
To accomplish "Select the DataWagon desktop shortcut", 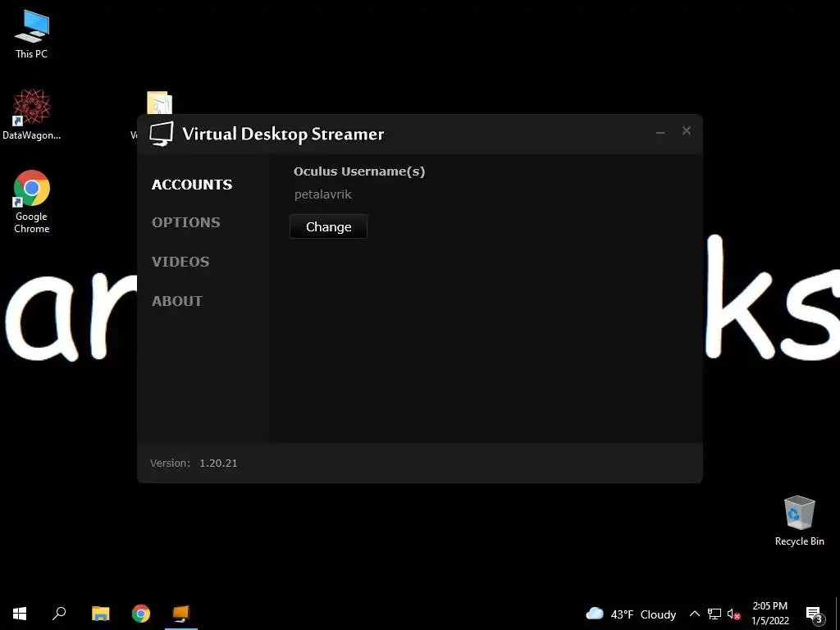I will [x=32, y=115].
